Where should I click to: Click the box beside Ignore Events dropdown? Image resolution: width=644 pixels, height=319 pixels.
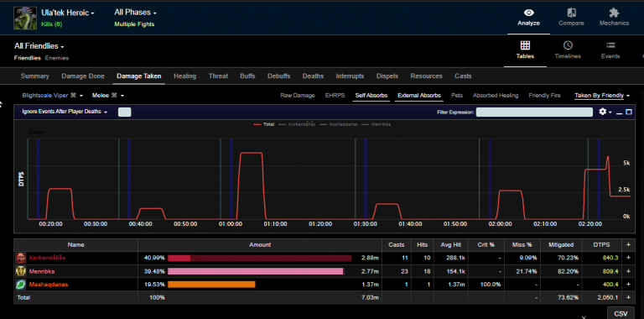[124, 112]
